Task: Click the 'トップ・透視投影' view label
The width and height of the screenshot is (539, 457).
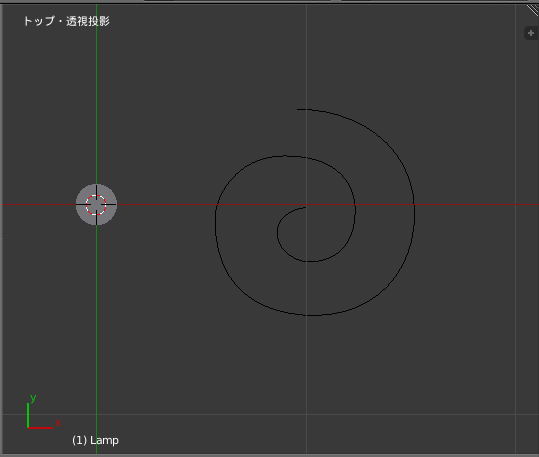Action: coord(66,21)
